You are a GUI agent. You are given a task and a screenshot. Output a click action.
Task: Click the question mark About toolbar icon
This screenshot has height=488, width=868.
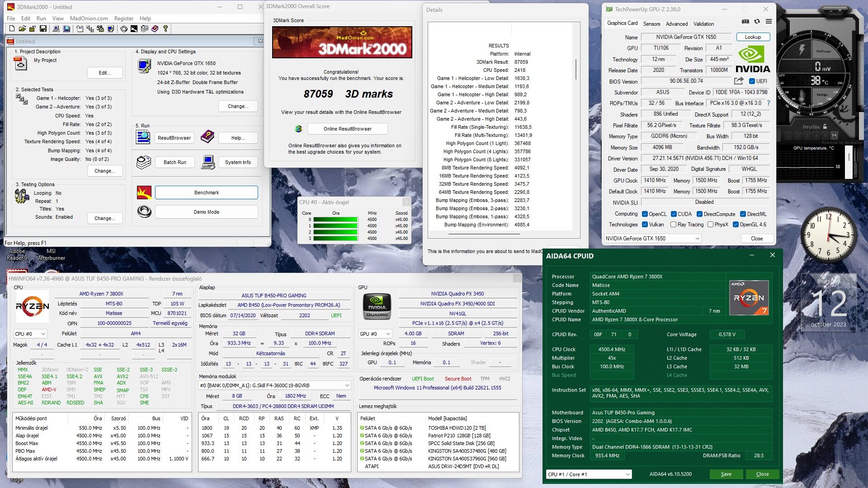point(165,29)
